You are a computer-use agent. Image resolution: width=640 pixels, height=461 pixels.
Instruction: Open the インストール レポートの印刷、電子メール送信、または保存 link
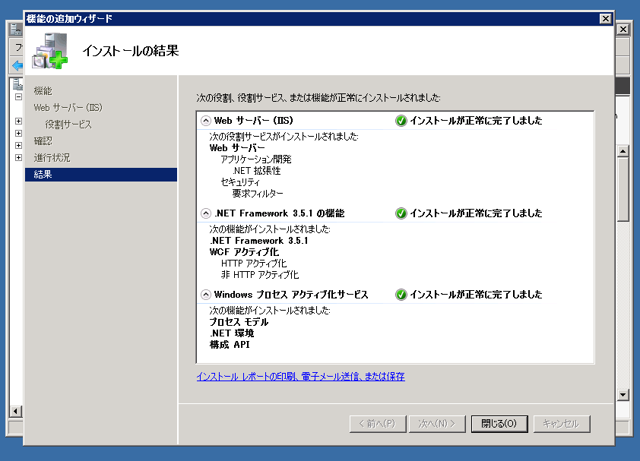(300, 376)
